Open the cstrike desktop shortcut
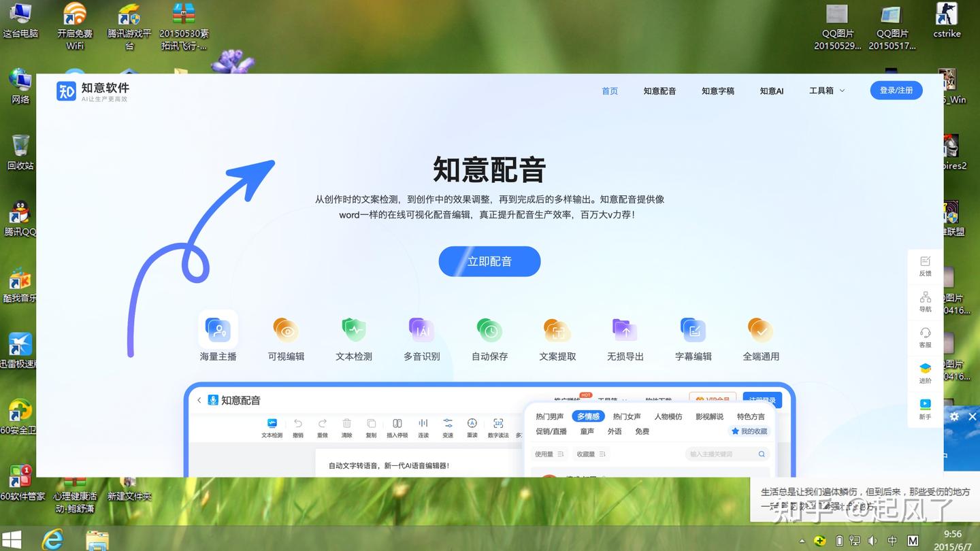980x551 pixels. point(947,20)
